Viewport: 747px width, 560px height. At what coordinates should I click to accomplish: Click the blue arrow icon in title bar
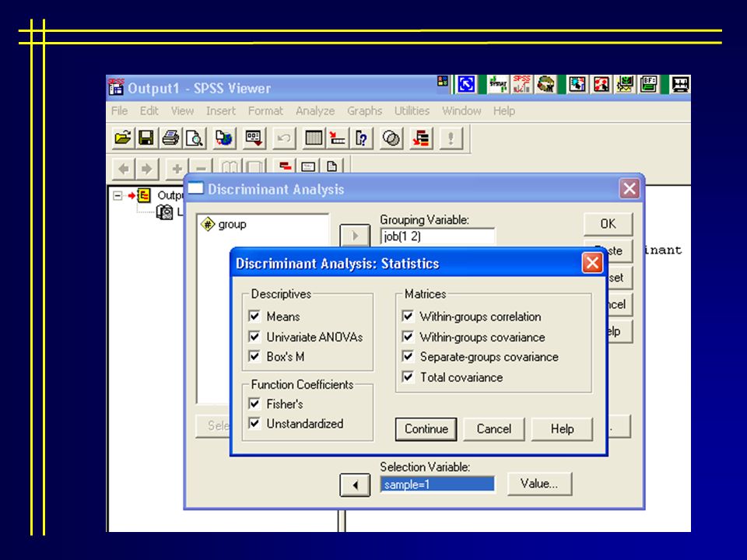click(x=466, y=84)
